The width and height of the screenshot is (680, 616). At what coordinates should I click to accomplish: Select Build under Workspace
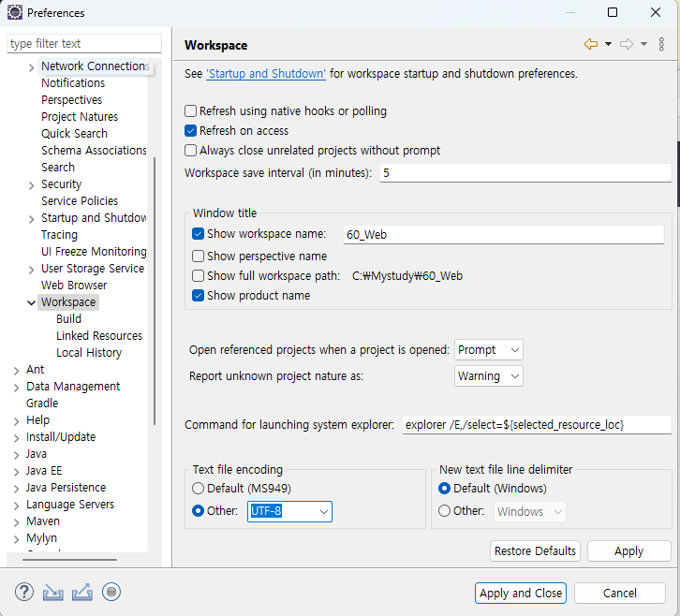(68, 318)
